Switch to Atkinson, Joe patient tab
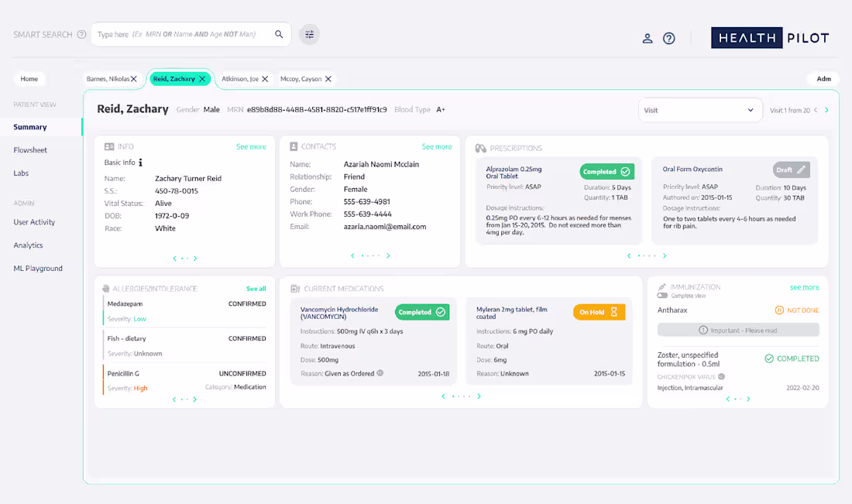Screen dimensions: 852x504 coord(239,79)
